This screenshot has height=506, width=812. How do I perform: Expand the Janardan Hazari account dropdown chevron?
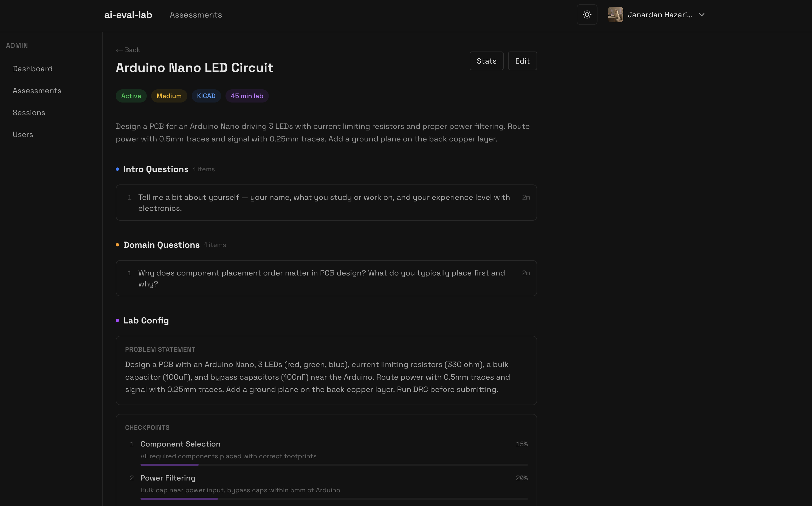pos(701,15)
